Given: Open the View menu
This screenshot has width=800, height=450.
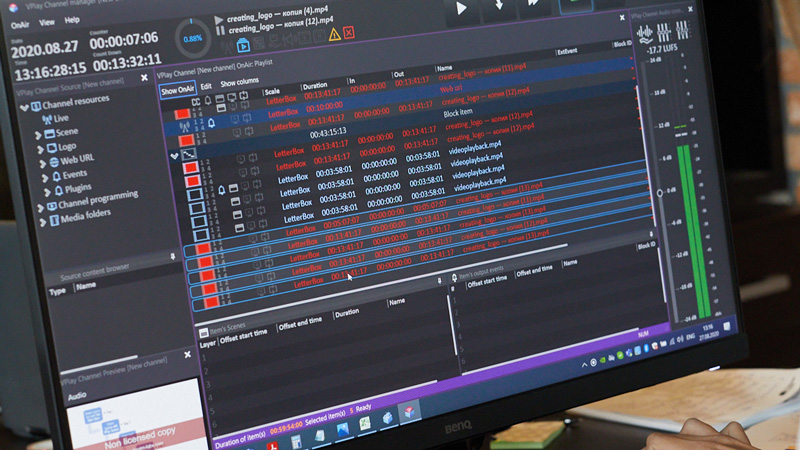Looking at the screenshot, I should click(47, 22).
